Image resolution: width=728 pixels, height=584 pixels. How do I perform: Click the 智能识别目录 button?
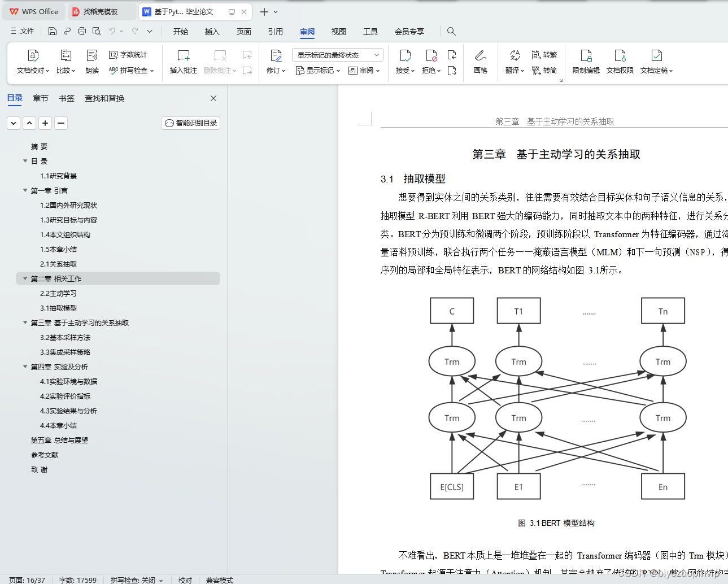pyautogui.click(x=190, y=123)
